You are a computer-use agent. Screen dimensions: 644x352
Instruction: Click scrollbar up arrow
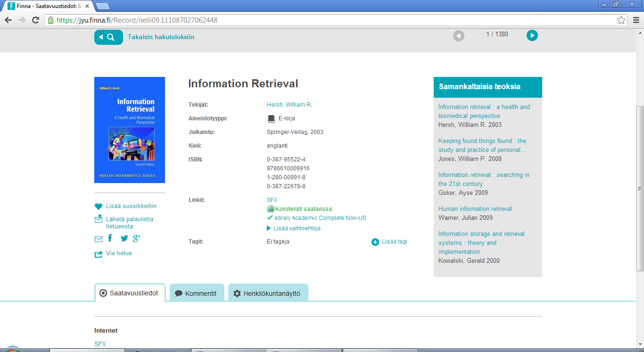tap(640, 33)
